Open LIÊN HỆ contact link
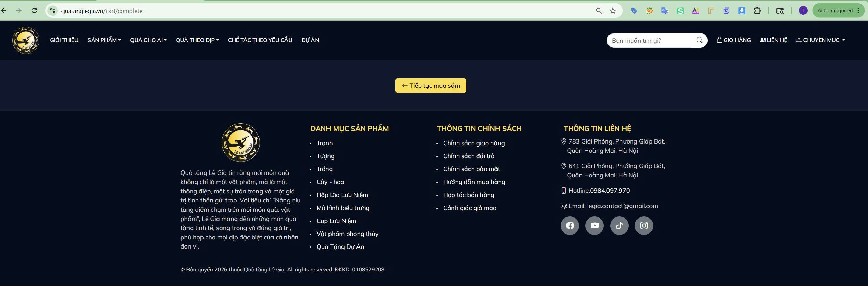This screenshot has width=868, height=286. [x=773, y=40]
